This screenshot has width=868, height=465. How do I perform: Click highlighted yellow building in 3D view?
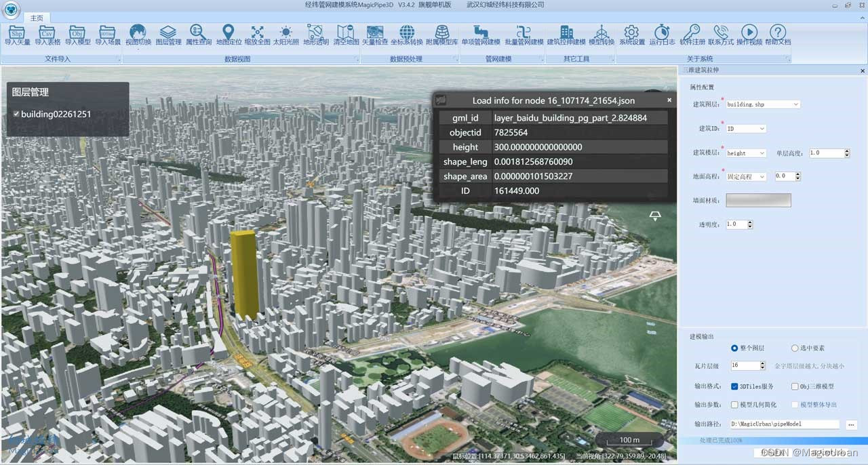pos(243,275)
